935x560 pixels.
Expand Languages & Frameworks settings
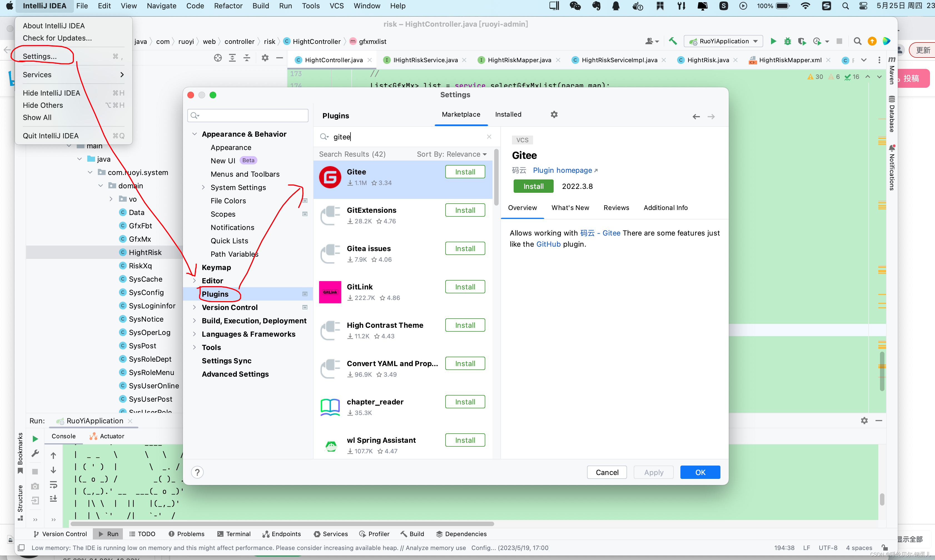tap(194, 334)
